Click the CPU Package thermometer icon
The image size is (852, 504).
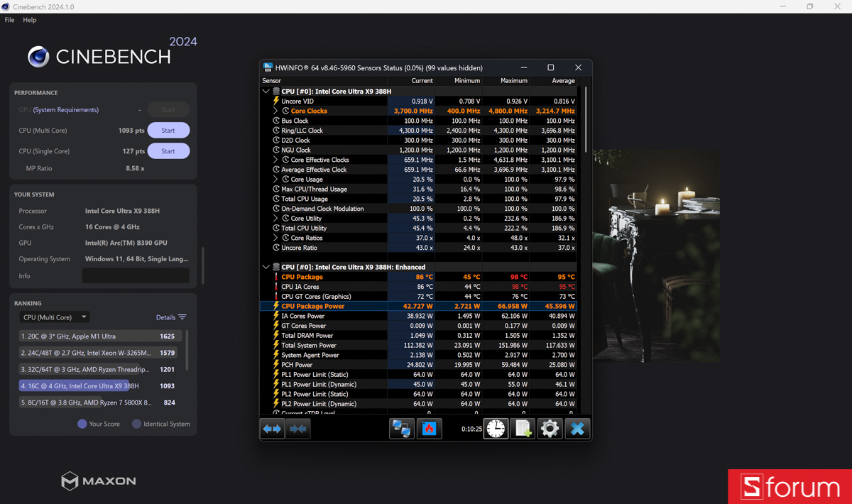click(276, 277)
